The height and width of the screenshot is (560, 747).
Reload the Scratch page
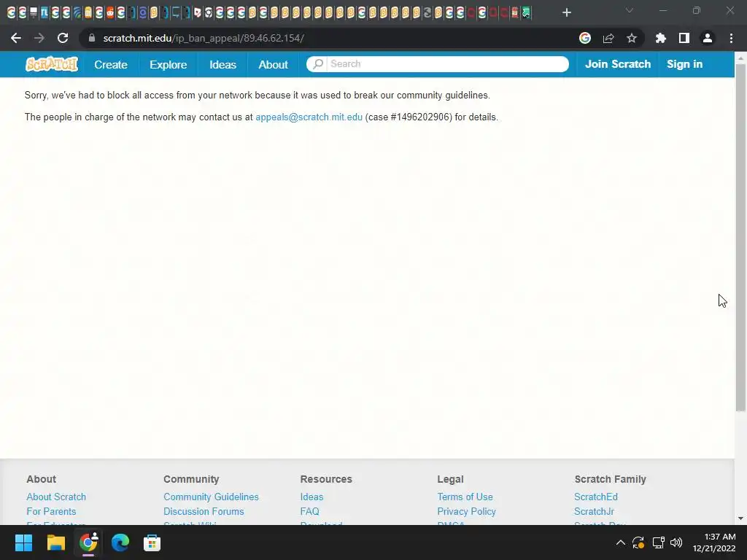point(63,38)
